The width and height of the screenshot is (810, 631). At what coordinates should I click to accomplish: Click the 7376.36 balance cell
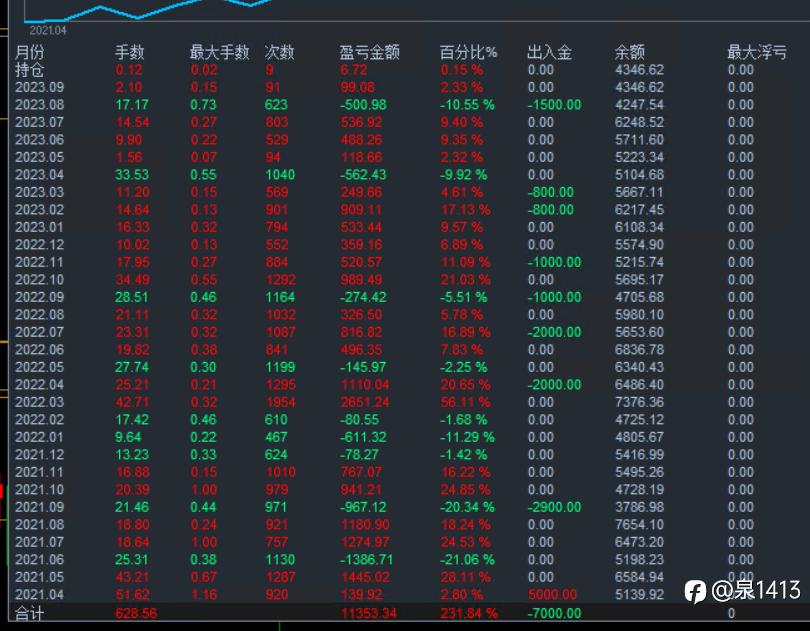(x=640, y=403)
